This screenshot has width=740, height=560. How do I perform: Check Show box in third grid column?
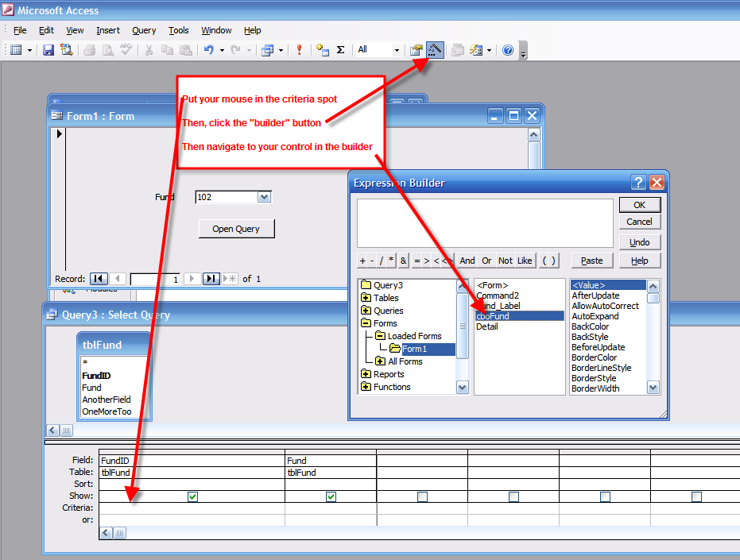[x=422, y=496]
